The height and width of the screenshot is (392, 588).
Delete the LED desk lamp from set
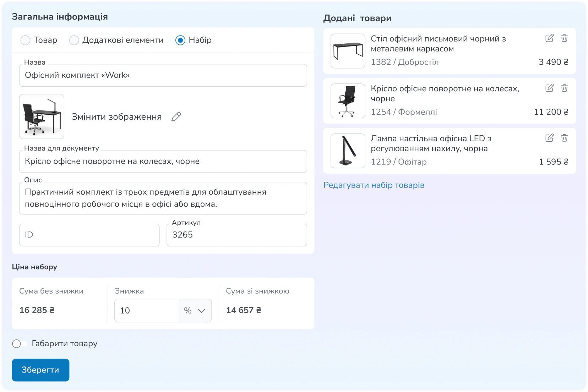click(564, 138)
